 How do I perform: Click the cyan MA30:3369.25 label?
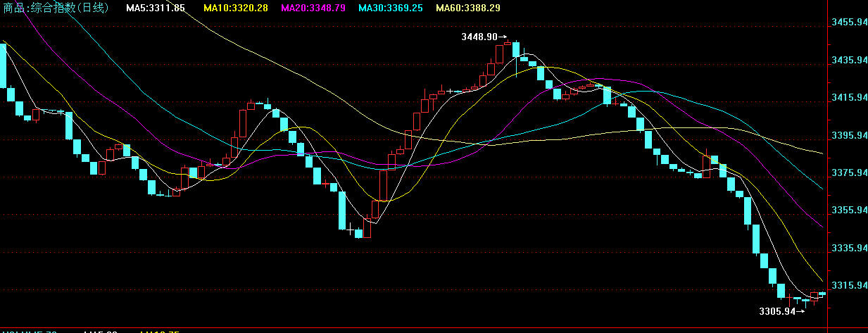pos(389,8)
